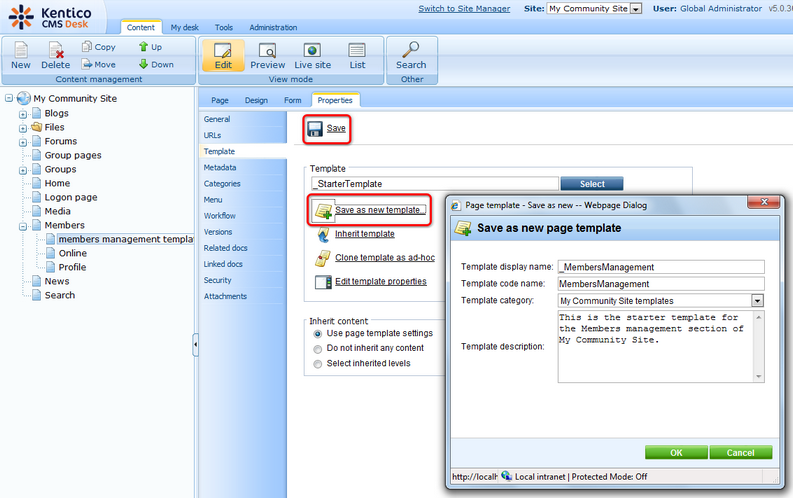Expand the Blogs tree node
793x498 pixels.
[x=22, y=114]
